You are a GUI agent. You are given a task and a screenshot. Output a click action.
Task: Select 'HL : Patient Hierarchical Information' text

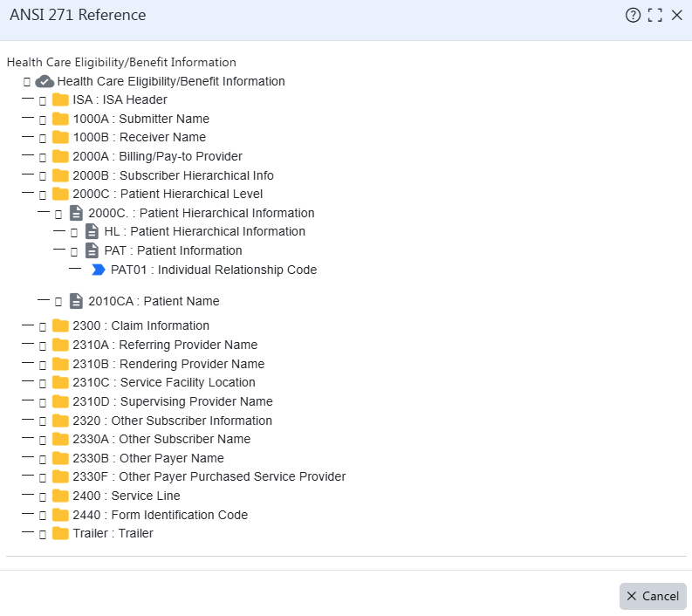click(205, 232)
